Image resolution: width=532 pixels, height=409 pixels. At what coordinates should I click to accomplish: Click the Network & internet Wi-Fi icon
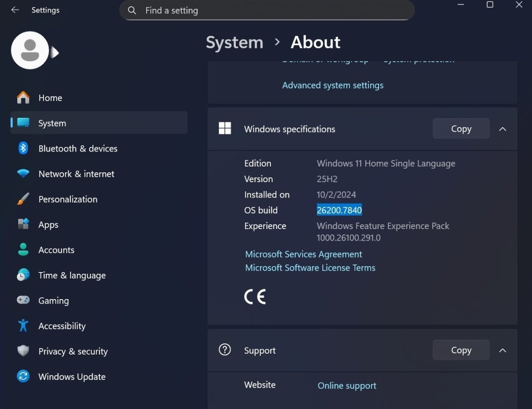click(x=23, y=174)
